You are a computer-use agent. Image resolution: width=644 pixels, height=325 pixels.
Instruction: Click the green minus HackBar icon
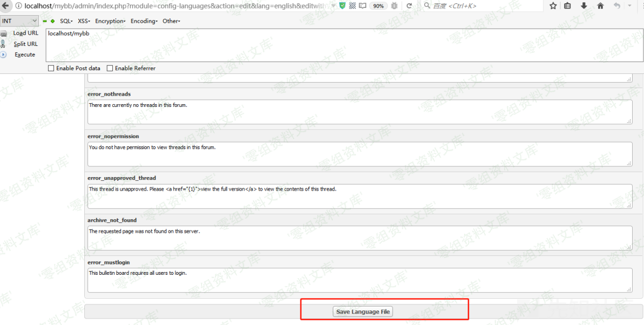(45, 21)
